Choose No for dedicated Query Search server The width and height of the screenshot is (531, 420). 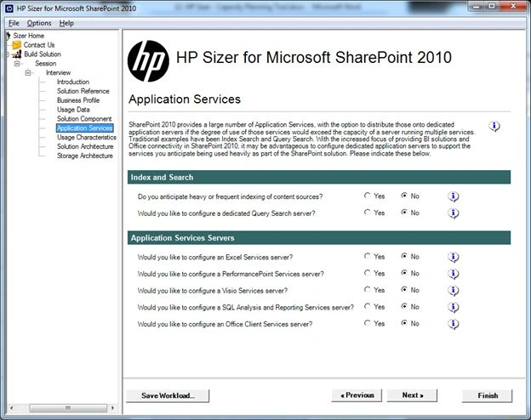pos(404,213)
